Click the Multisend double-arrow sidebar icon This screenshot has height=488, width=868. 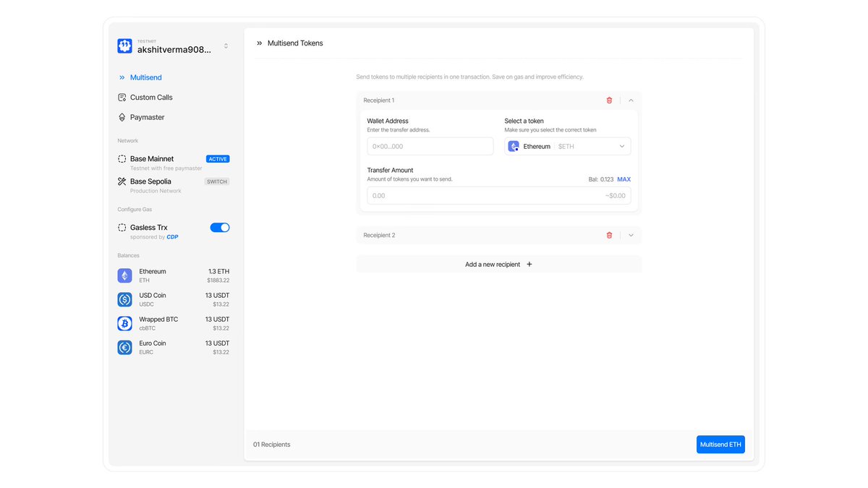(x=122, y=77)
